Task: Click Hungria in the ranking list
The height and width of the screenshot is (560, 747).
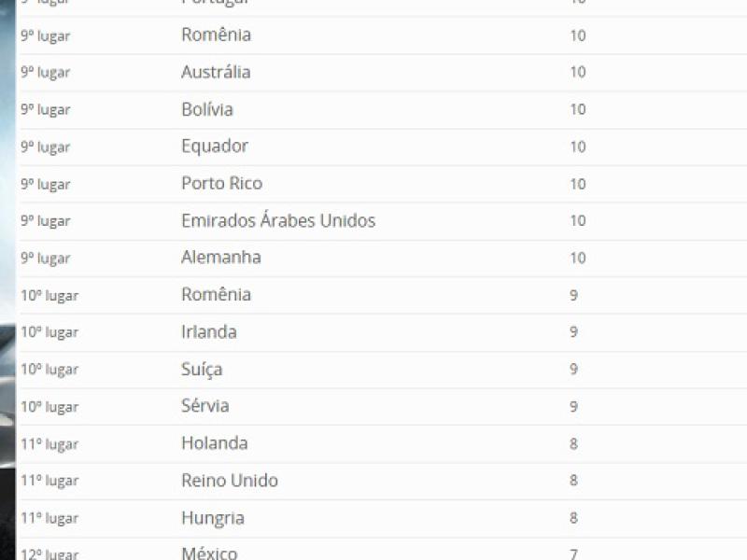Action: pyautogui.click(x=213, y=518)
